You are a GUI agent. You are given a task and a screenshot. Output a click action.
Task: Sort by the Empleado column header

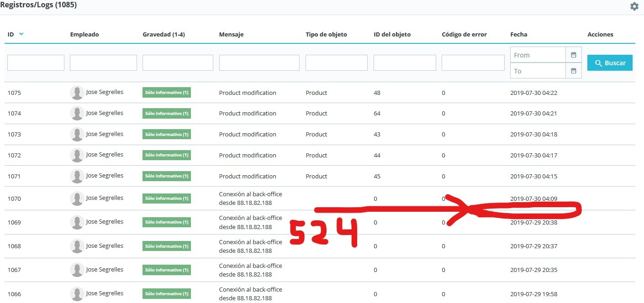pos(84,34)
